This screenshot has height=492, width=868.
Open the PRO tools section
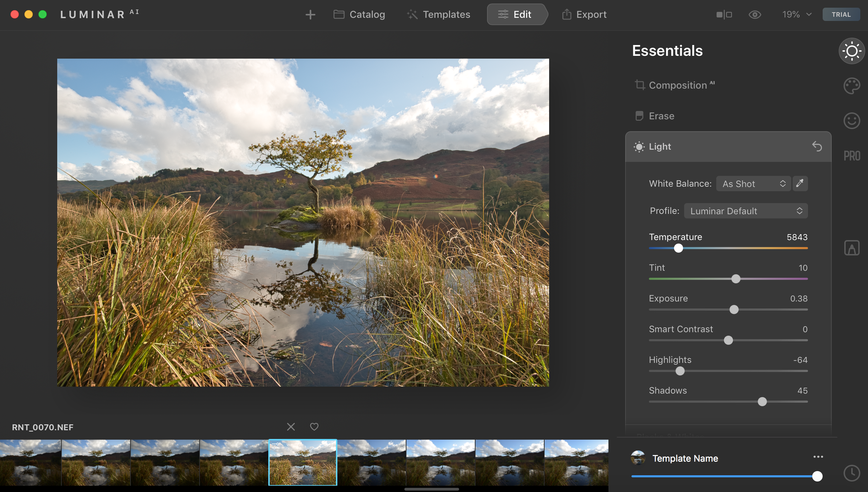[x=852, y=156]
